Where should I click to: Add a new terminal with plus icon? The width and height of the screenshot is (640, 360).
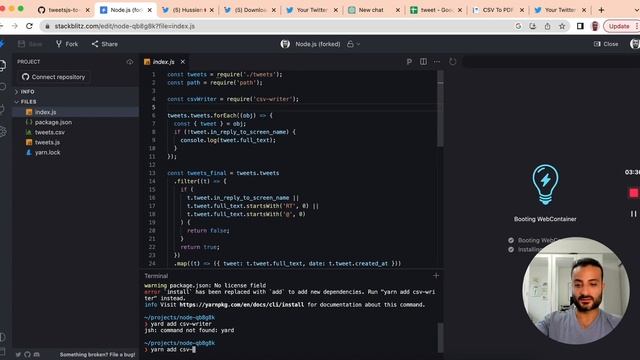(436, 276)
